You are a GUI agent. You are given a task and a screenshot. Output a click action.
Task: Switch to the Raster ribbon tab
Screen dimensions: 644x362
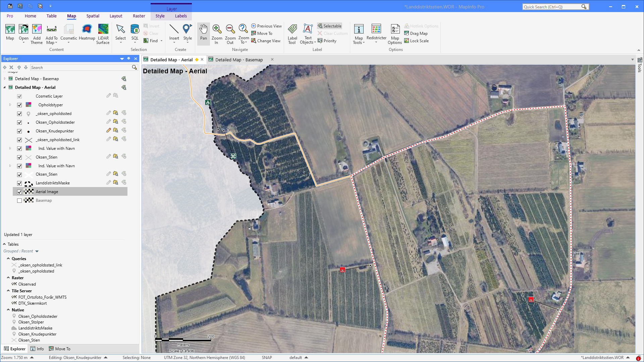click(139, 16)
